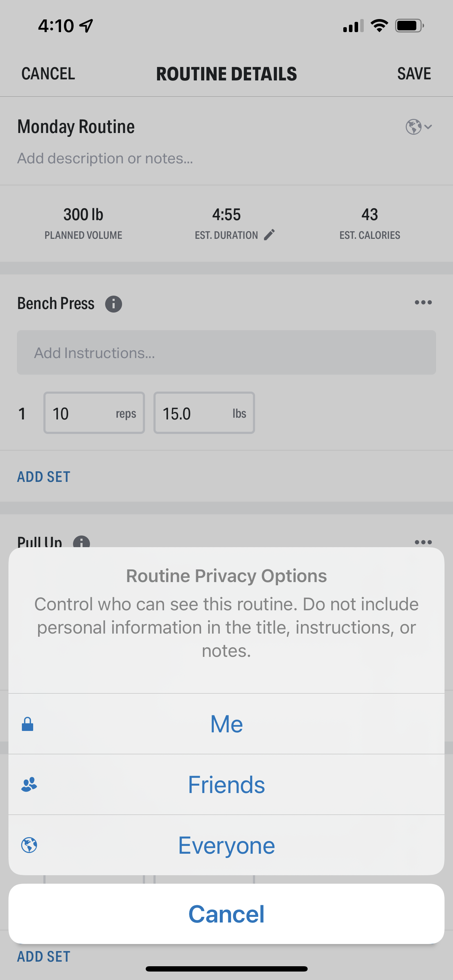Tap the people icon beside Friends
This screenshot has width=453, height=980.
tap(29, 785)
